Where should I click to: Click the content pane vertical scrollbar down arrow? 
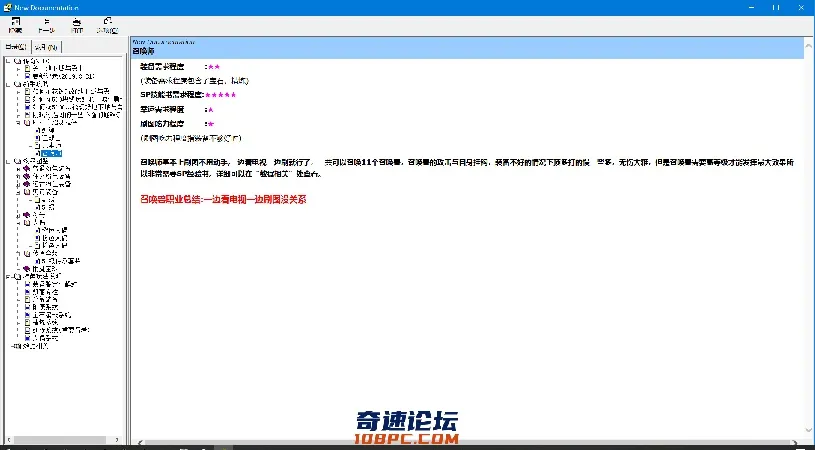click(x=810, y=430)
